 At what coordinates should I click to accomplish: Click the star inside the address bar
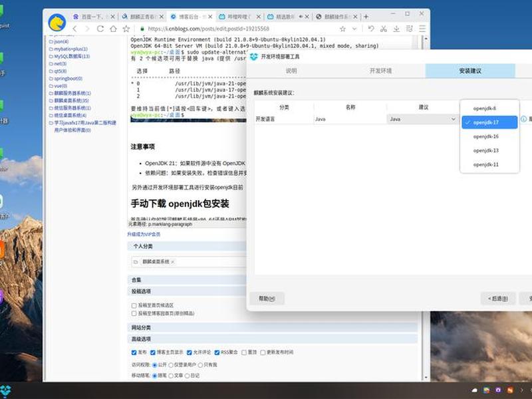[342, 29]
